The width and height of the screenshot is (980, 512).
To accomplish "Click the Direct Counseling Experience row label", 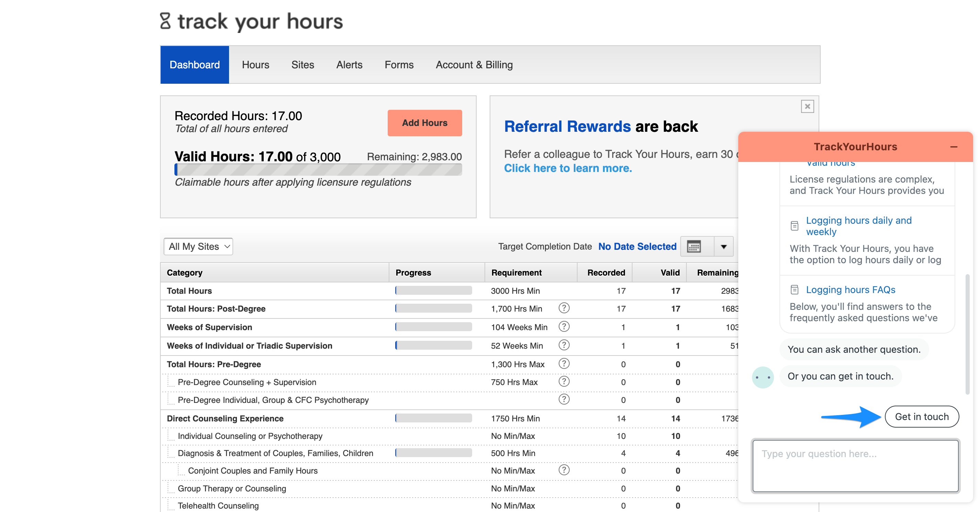I will coord(225,419).
